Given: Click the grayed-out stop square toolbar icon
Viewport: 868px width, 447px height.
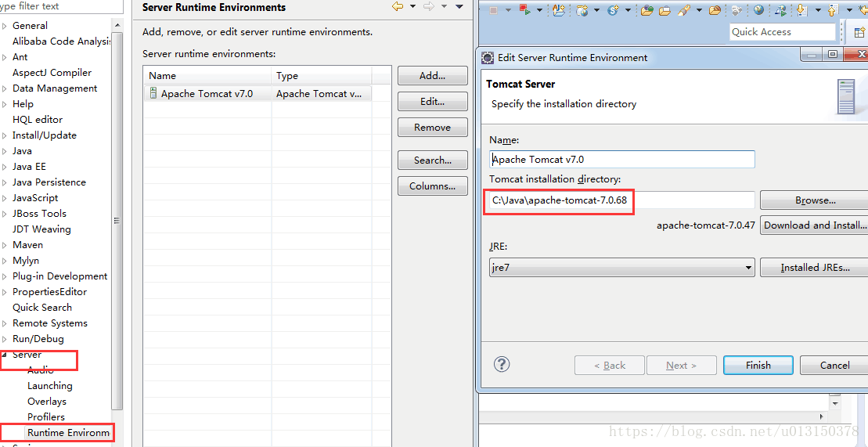Looking at the screenshot, I should pos(494,10).
